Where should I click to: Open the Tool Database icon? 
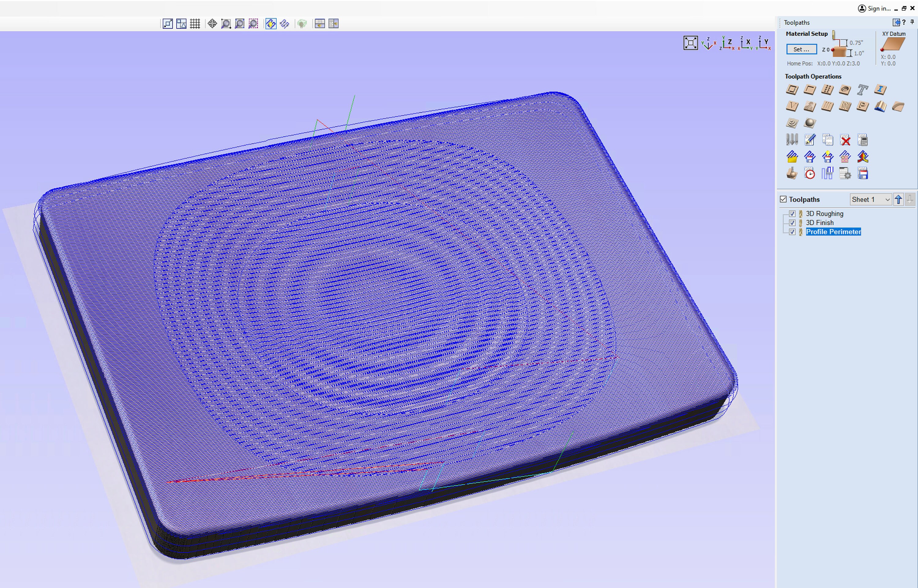792,140
